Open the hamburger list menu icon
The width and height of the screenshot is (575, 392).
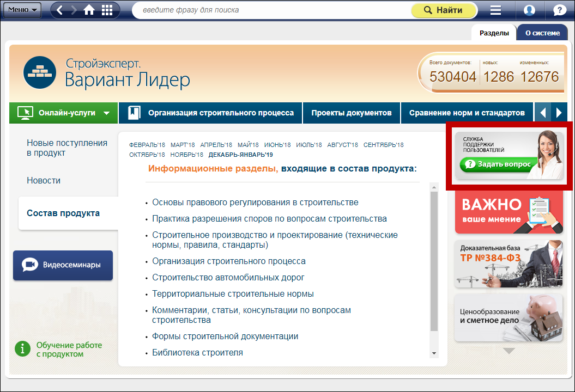click(495, 10)
